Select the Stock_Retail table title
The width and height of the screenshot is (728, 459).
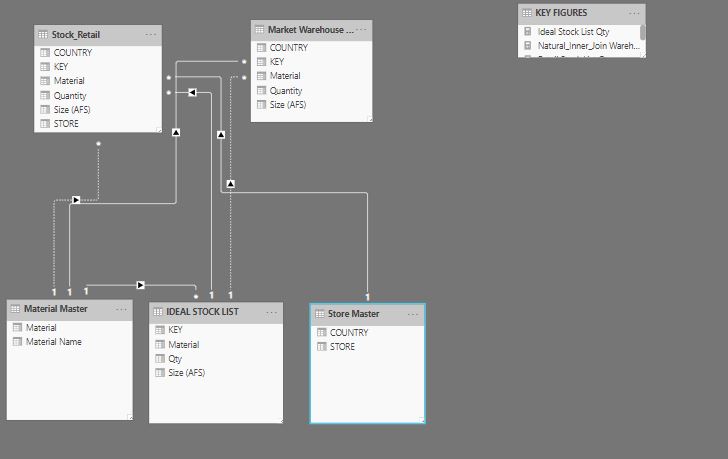76,35
